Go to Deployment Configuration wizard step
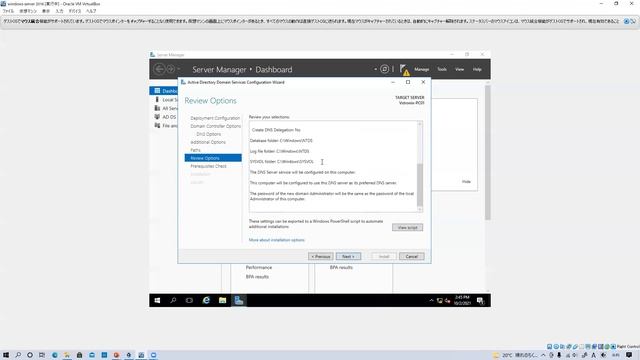Screen dimensions: 640x360 point(215,118)
